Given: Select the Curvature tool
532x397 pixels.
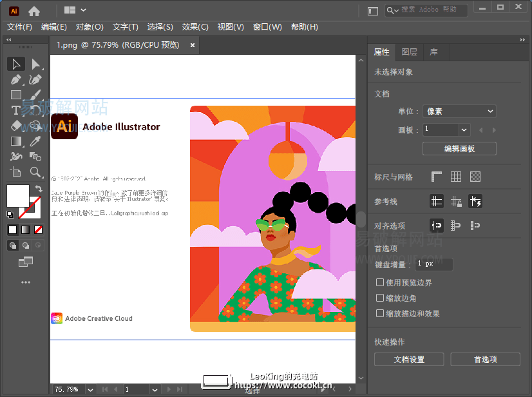Looking at the screenshot, I should (x=35, y=79).
